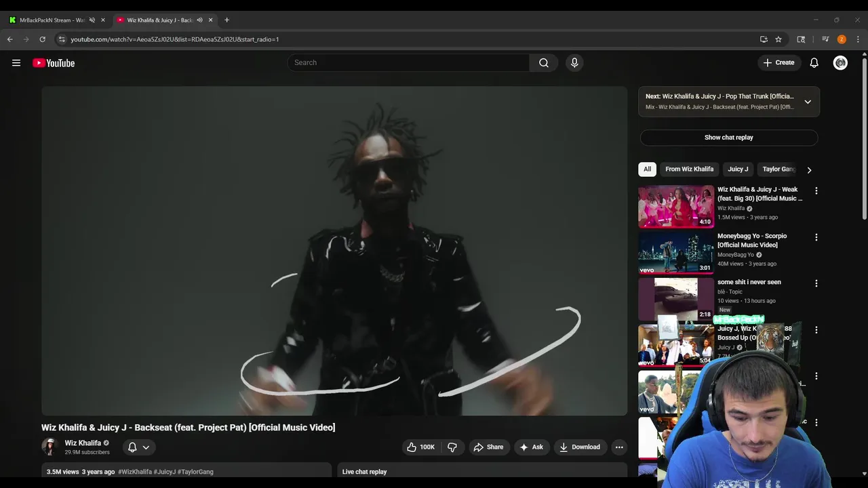Click '3.5M views 3 years ago' description text
Viewport: 868px width, 488px height.
point(81,472)
